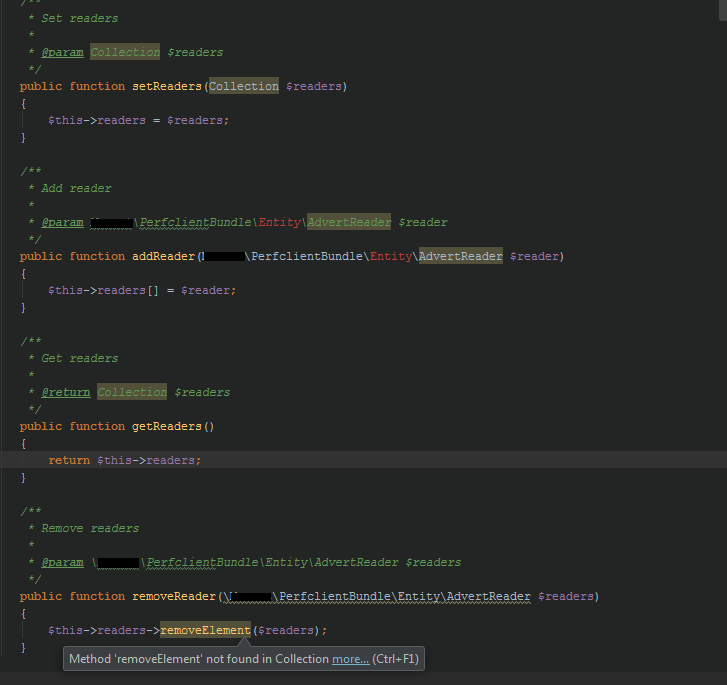Select PerfclientBundle in the Remove readers docblock
This screenshot has height=685, width=727.
pyautogui.click(x=203, y=563)
